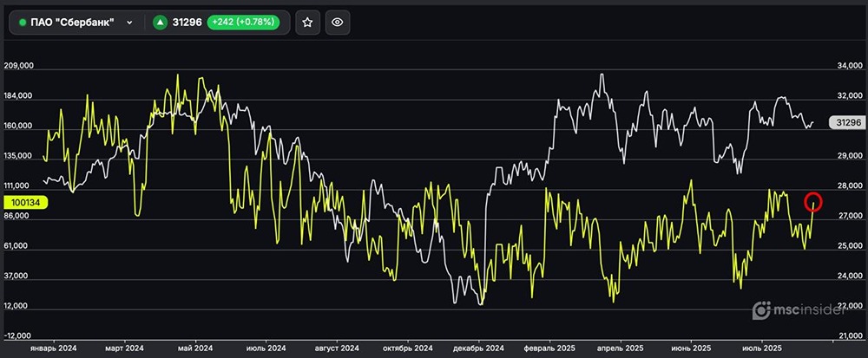
Task: Click the chevron next to Сбербанк name
Action: 129,23
